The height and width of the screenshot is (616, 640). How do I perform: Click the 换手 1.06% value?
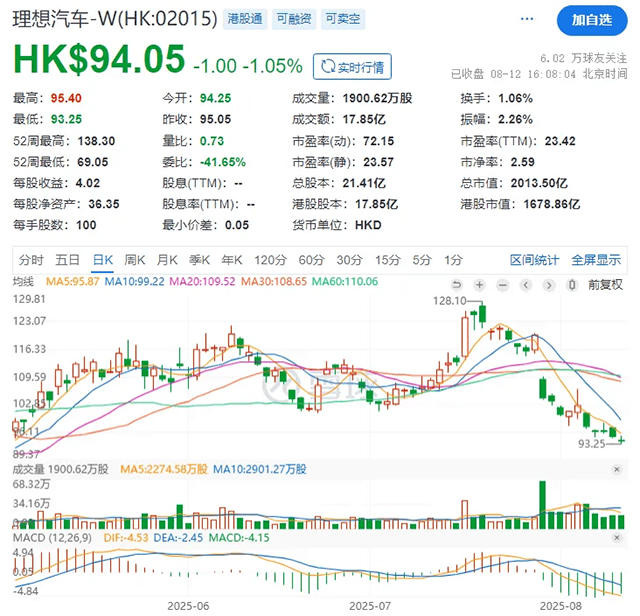click(515, 98)
